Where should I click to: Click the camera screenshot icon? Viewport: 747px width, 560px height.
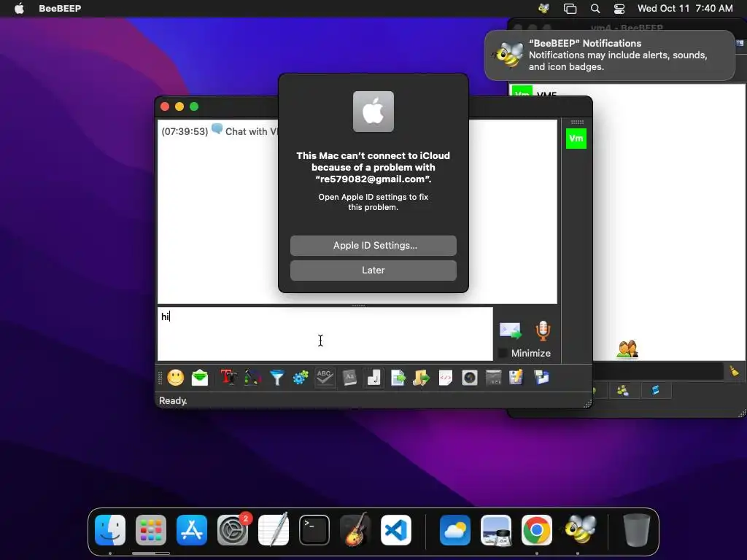tap(469, 378)
